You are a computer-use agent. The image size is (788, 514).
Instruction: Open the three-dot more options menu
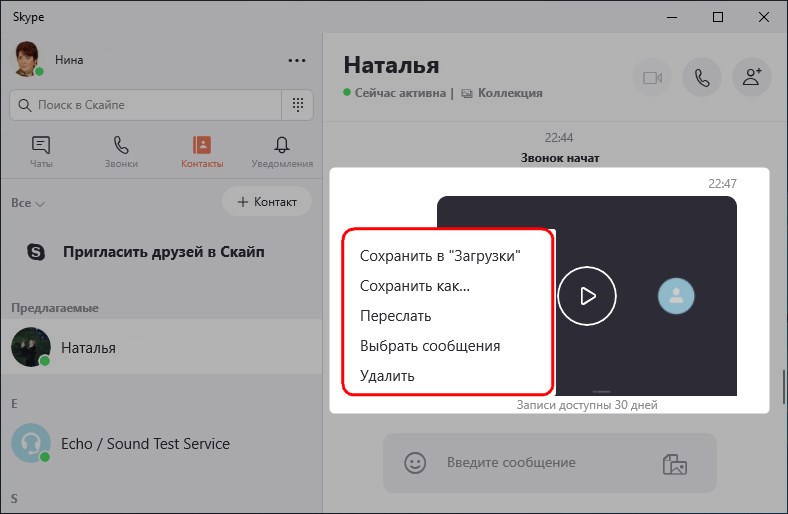click(297, 60)
